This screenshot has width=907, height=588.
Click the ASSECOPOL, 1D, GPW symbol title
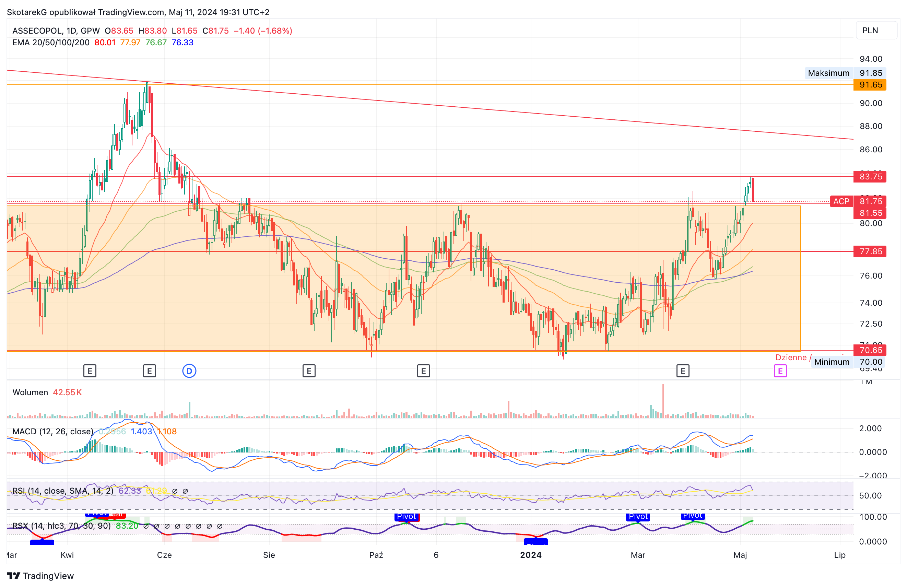tap(56, 31)
